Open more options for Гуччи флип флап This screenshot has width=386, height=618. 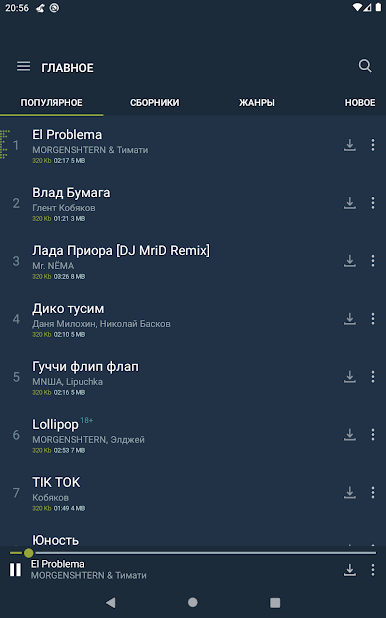[373, 377]
